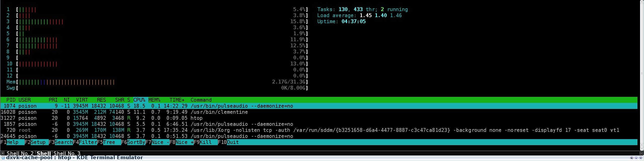This screenshot has height=161, width=644.
Task: Click the scrollbar down arrow button
Action: point(642,149)
